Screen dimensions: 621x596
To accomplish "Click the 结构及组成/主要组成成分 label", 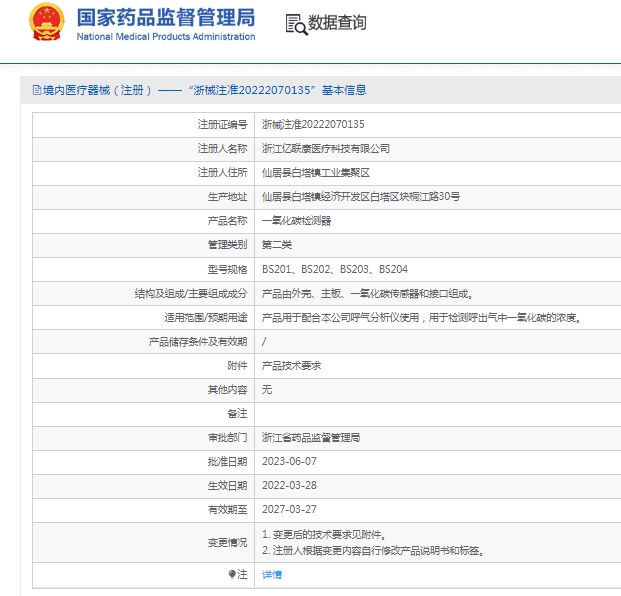I will coord(191,293).
